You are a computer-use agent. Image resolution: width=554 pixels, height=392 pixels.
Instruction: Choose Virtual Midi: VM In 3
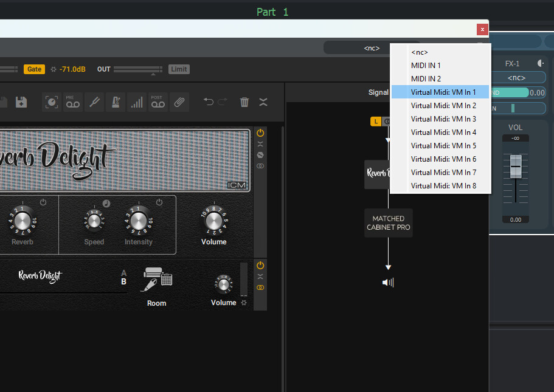pos(440,119)
